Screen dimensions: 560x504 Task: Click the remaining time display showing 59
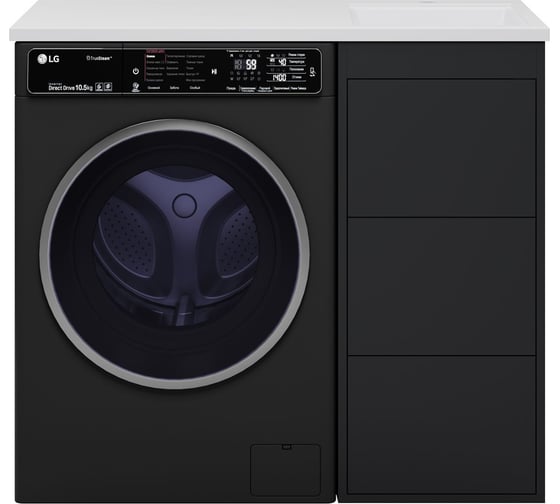(251, 64)
